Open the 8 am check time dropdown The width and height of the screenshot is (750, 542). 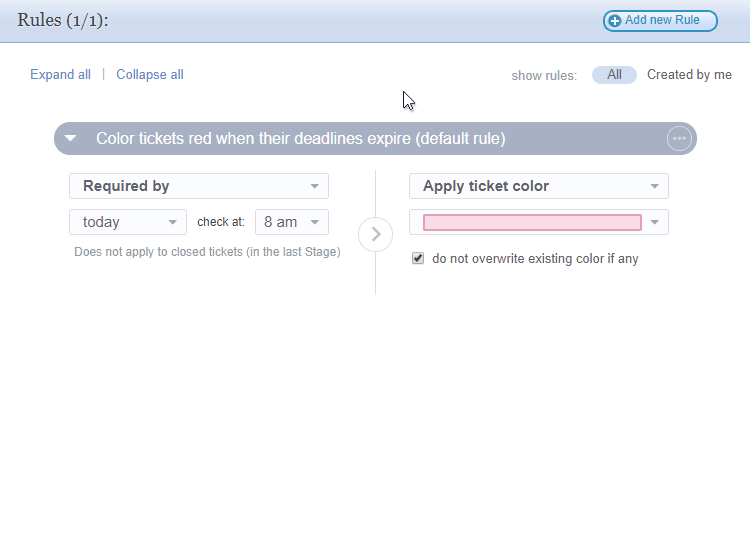tap(291, 222)
